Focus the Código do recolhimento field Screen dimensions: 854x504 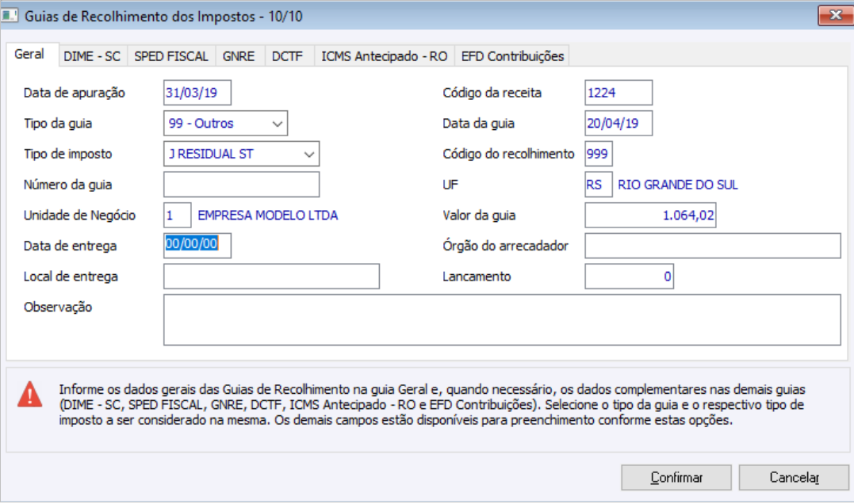(x=599, y=154)
